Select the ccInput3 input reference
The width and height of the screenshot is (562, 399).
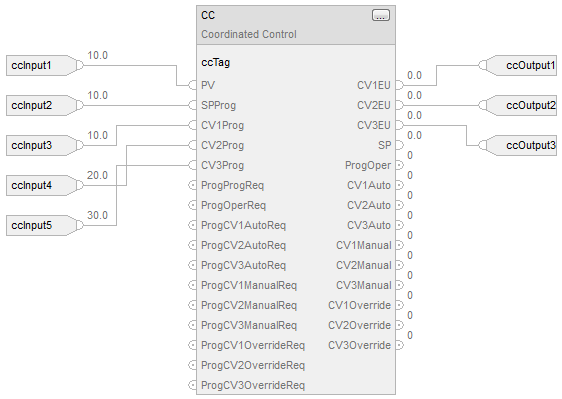coord(44,146)
